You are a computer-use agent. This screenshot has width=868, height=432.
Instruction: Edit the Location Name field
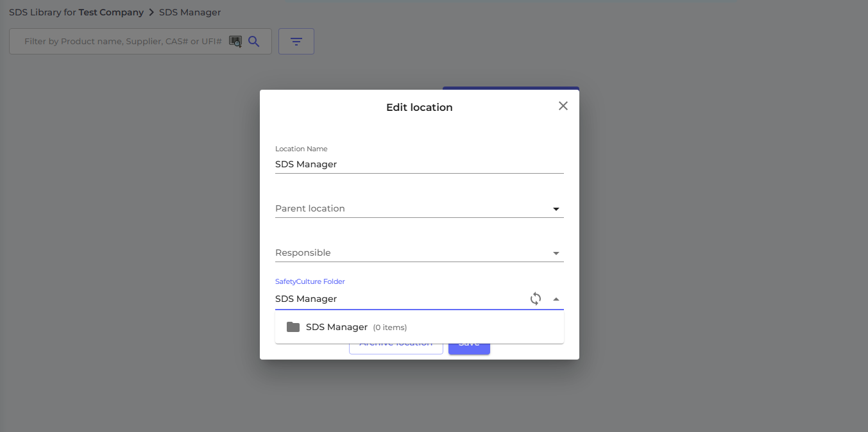click(x=420, y=164)
